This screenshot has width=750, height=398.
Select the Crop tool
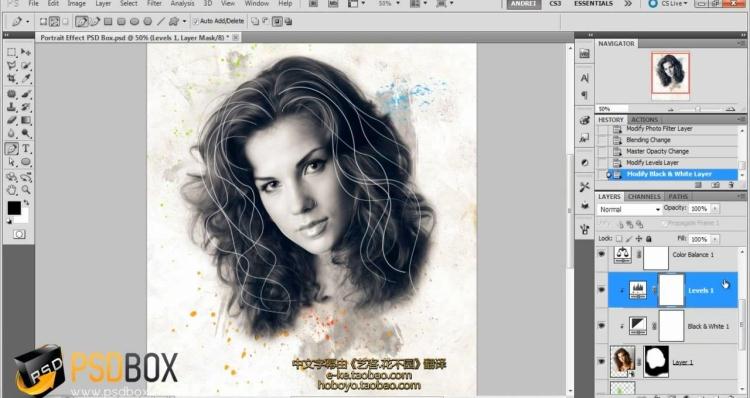tap(11, 78)
